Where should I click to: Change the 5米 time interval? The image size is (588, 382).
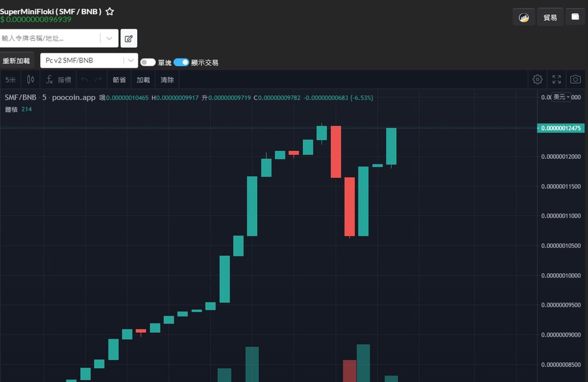pos(10,80)
